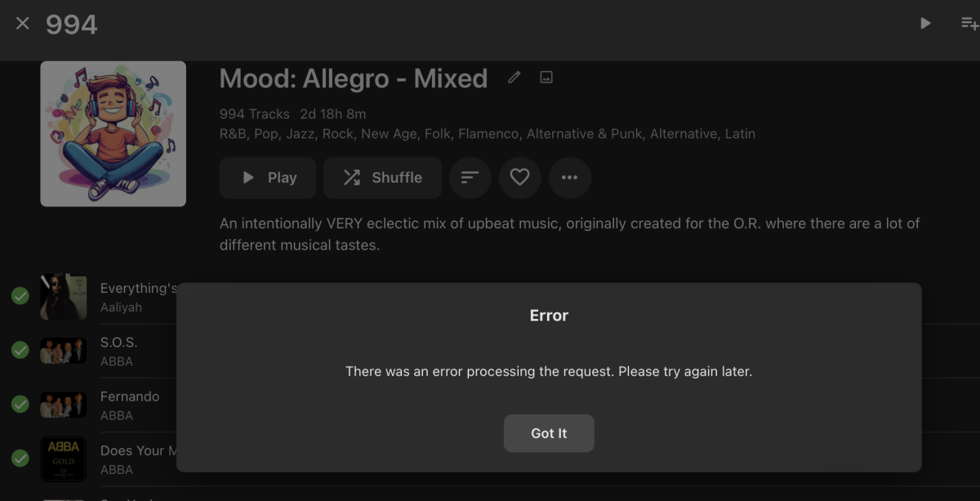The image size is (980, 501).
Task: Click the Shuffle button
Action: tap(382, 177)
